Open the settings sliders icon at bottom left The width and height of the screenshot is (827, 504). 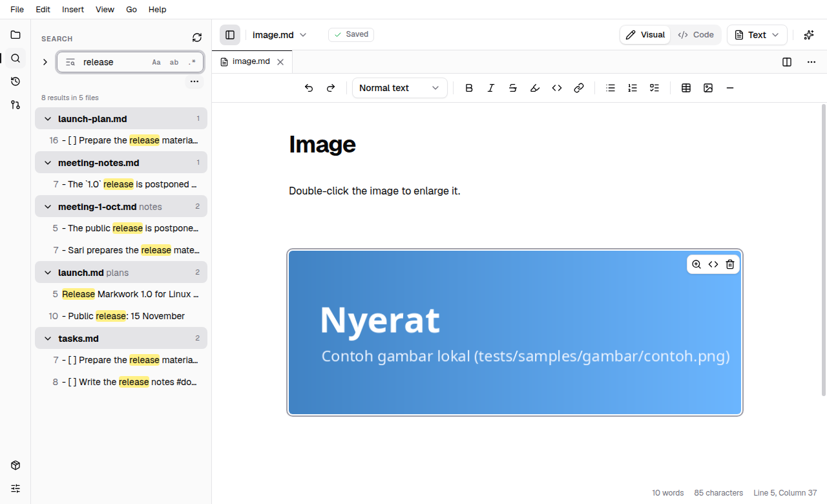pos(16,488)
